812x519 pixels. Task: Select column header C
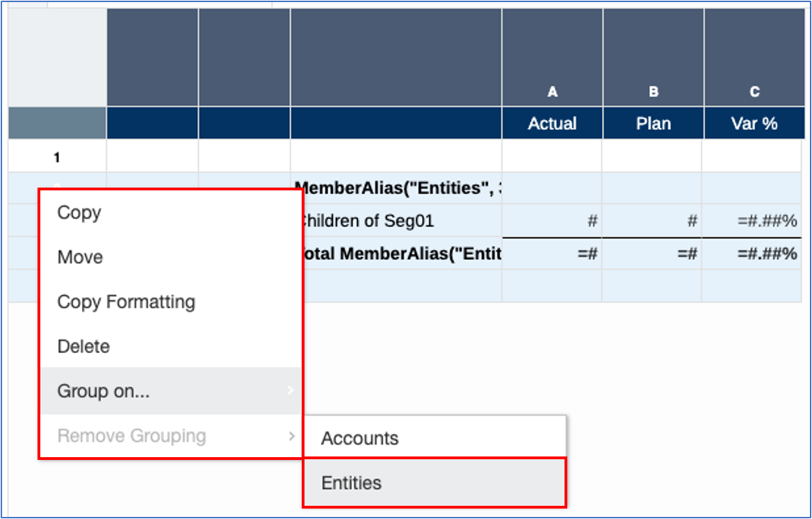756,91
